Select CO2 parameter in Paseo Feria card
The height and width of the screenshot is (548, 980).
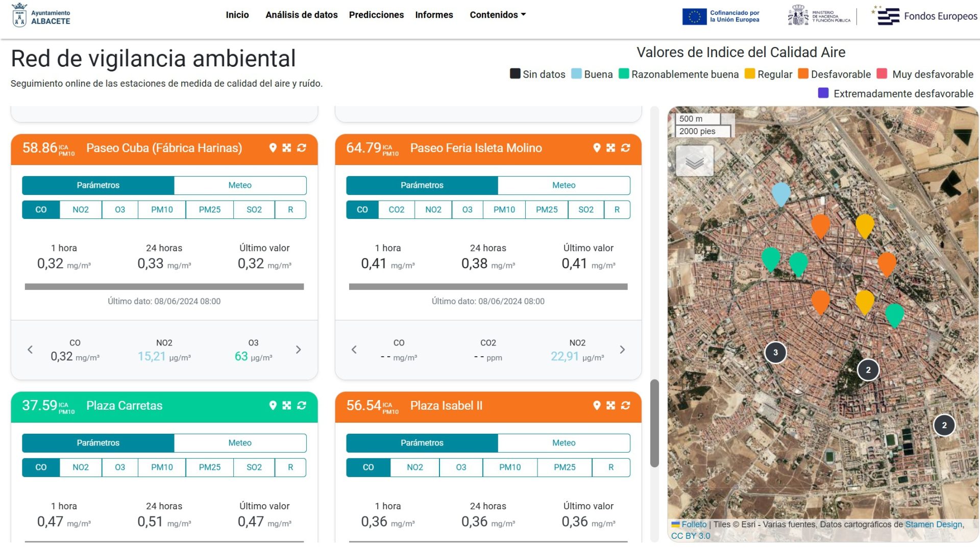(x=396, y=210)
